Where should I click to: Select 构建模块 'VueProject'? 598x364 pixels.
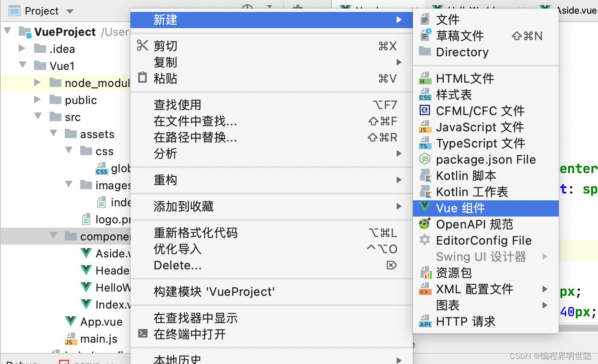tap(272, 292)
